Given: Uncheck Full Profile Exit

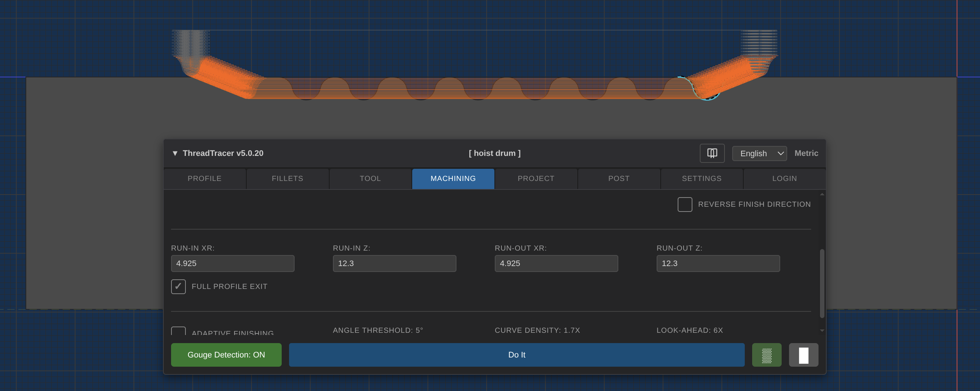Looking at the screenshot, I should (x=178, y=287).
